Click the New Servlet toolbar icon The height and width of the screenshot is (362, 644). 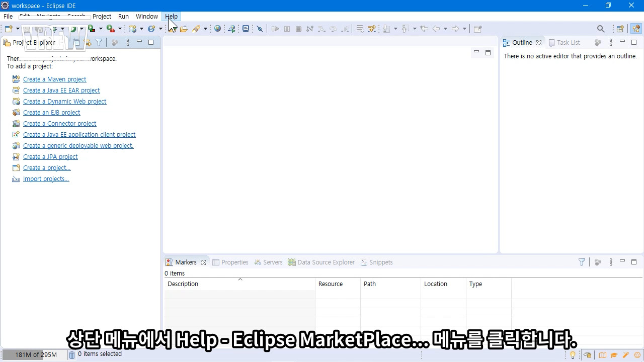coord(151,29)
